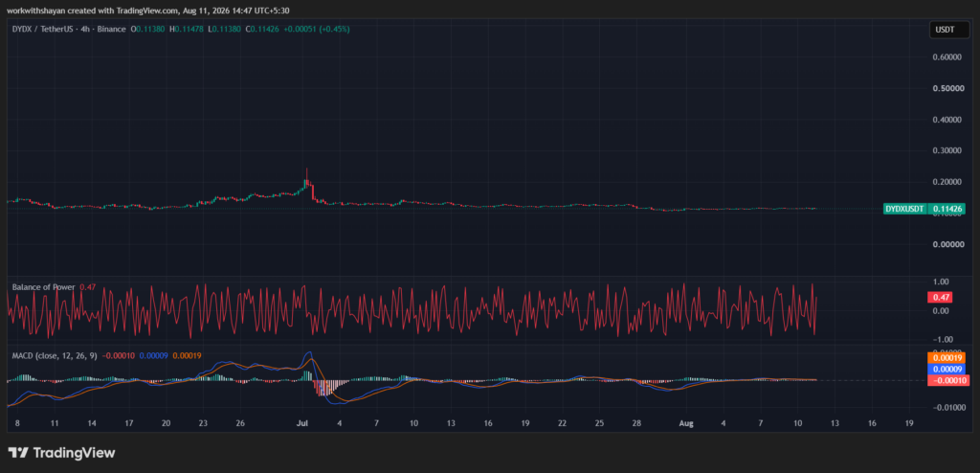This screenshot has height=473, width=980.
Task: Open the MACD (close, 12, 26, 9) legend
Action: (55, 355)
